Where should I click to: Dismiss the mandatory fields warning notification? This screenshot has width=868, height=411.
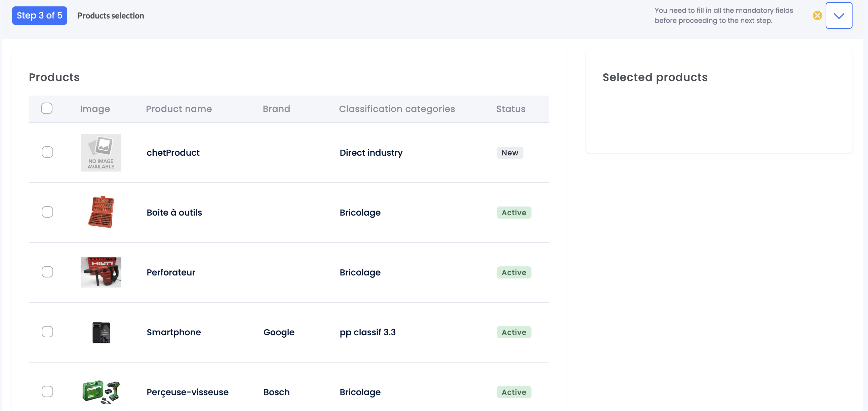(x=817, y=15)
